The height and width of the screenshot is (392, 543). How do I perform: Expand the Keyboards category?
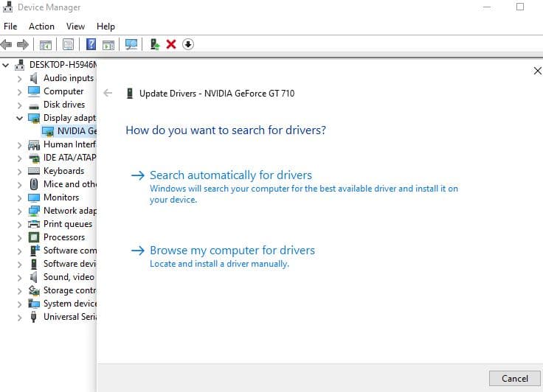pyautogui.click(x=20, y=171)
